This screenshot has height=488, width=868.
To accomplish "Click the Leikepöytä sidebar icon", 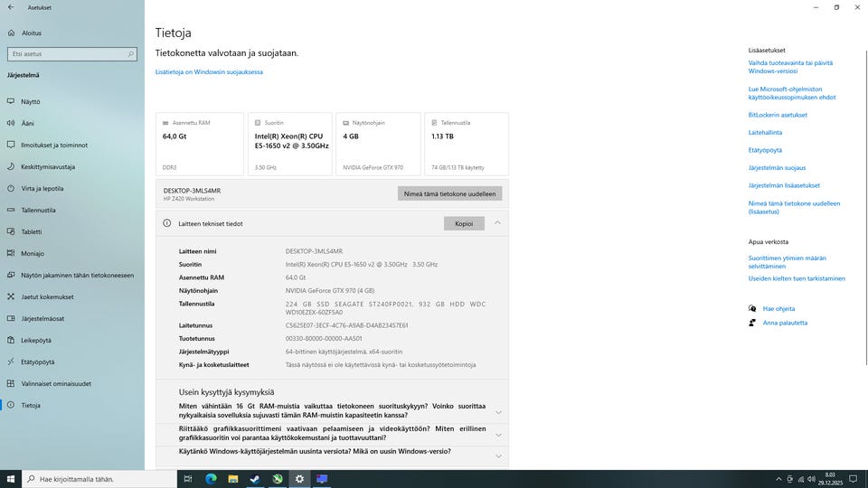I will point(11,341).
